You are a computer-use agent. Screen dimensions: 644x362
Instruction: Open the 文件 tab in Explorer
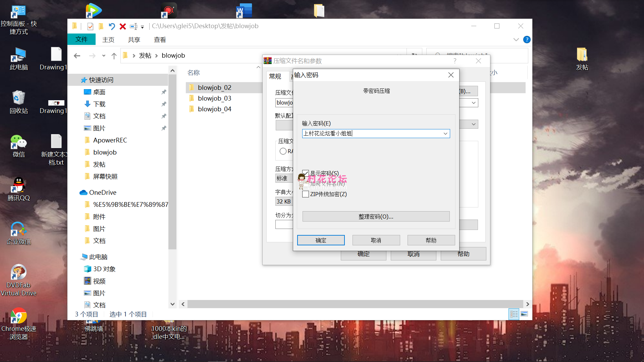pos(82,40)
